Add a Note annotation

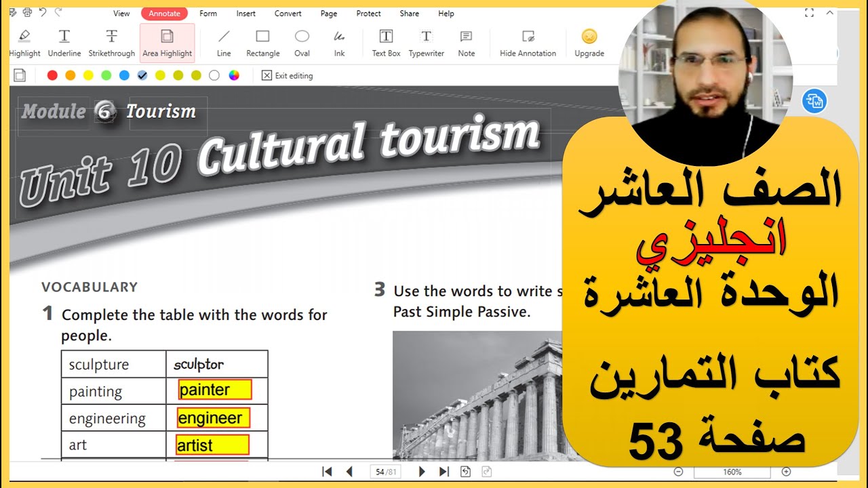point(467,43)
